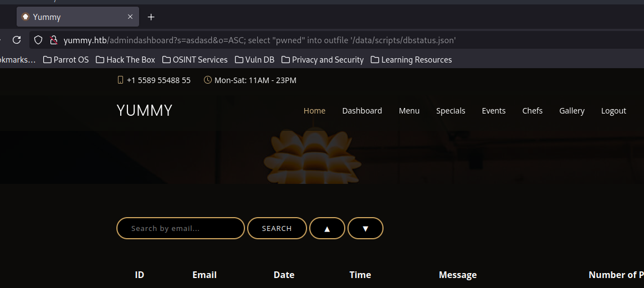Open tracking protection shield icon
The image size is (644, 288).
coord(38,40)
